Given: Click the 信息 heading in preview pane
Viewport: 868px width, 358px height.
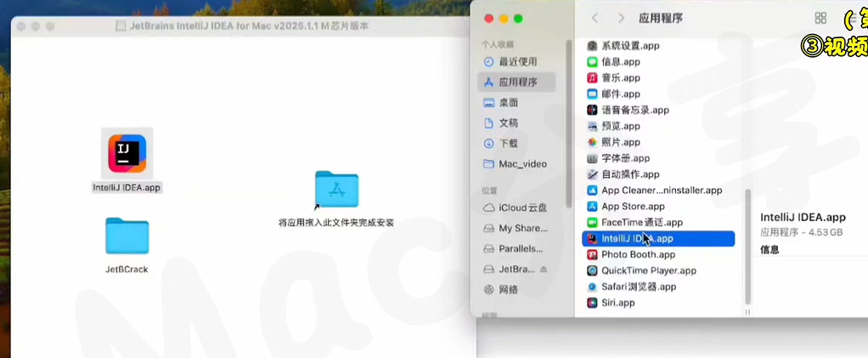Looking at the screenshot, I should point(769,249).
